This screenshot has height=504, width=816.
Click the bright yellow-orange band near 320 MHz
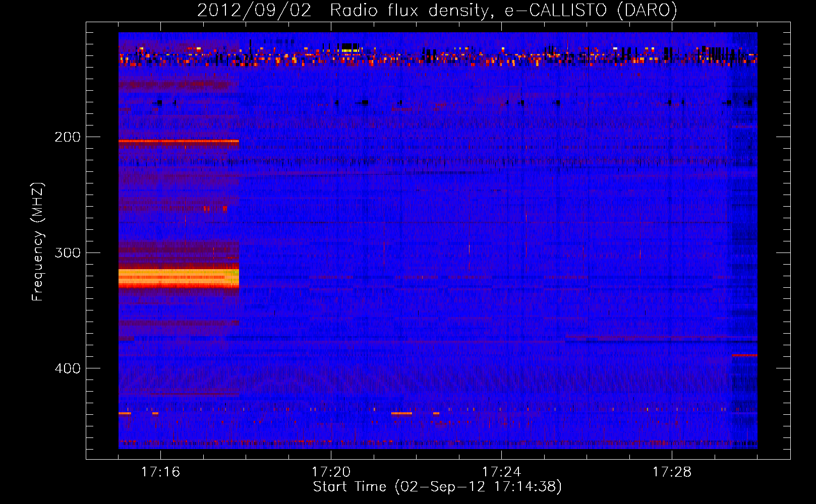tap(179, 278)
